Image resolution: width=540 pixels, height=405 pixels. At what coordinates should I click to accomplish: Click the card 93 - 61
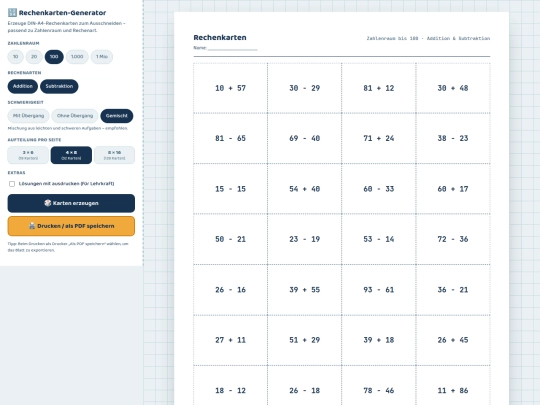tap(379, 290)
